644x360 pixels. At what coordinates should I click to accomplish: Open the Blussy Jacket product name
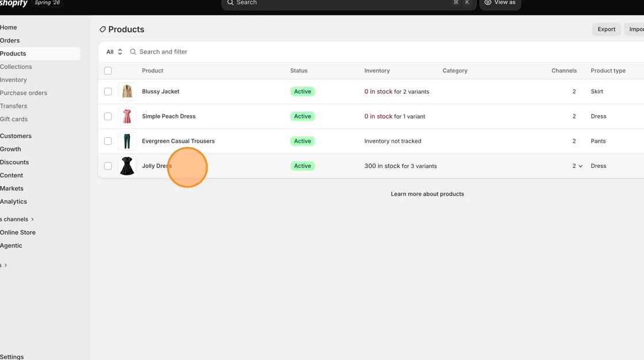coord(160,91)
